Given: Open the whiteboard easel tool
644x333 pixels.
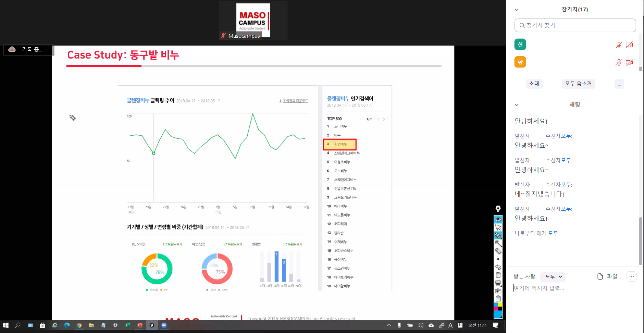Looking at the screenshot, I should (498, 283).
